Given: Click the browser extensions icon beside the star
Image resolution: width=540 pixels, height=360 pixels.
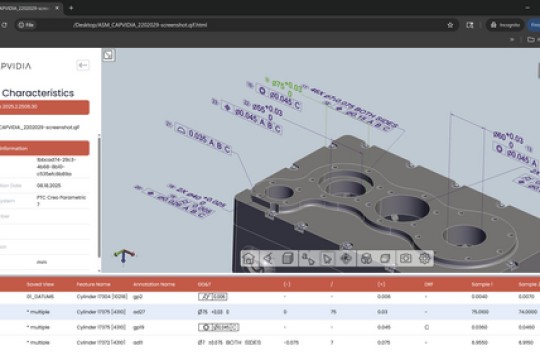Looking at the screenshot, I should tap(470, 25).
